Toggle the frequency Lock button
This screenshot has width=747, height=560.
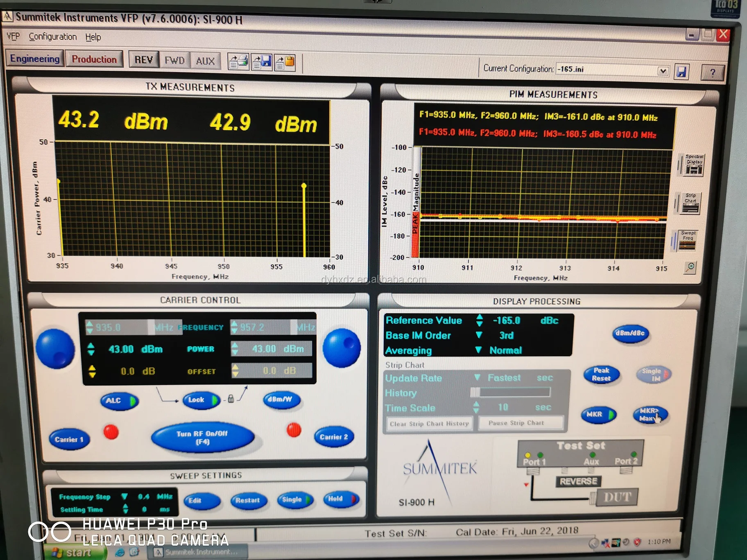[201, 400]
